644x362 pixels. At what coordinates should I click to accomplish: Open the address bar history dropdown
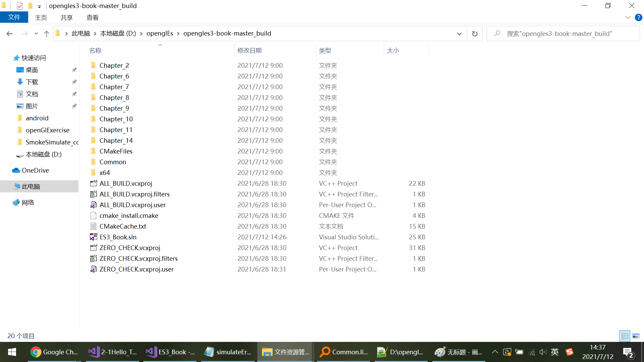click(x=459, y=34)
